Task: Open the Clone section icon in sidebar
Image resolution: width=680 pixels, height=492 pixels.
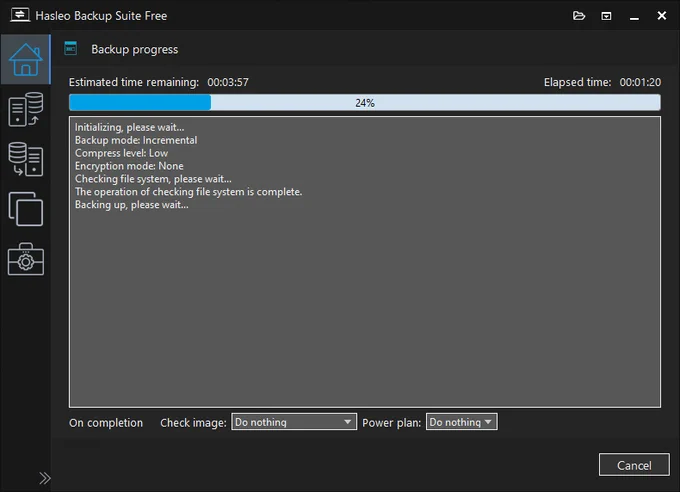Action: click(x=26, y=209)
